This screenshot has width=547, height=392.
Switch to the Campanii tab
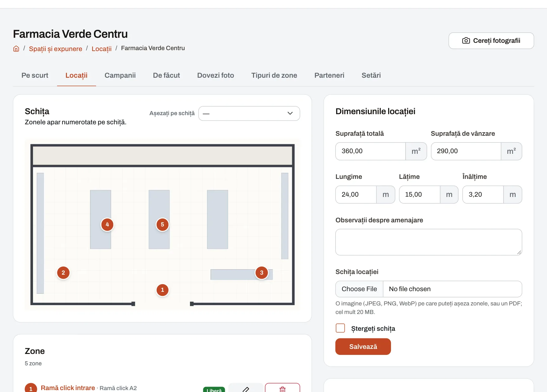click(x=120, y=75)
